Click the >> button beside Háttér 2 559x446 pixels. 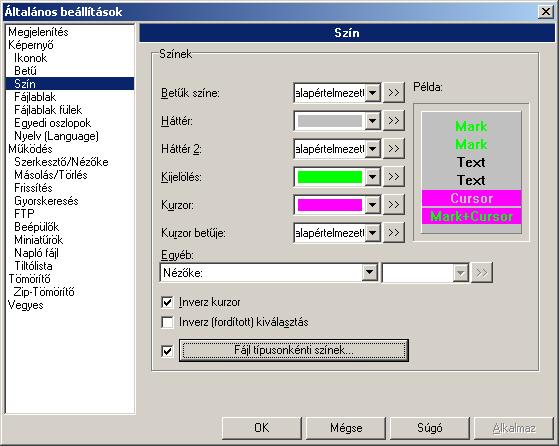click(x=394, y=149)
